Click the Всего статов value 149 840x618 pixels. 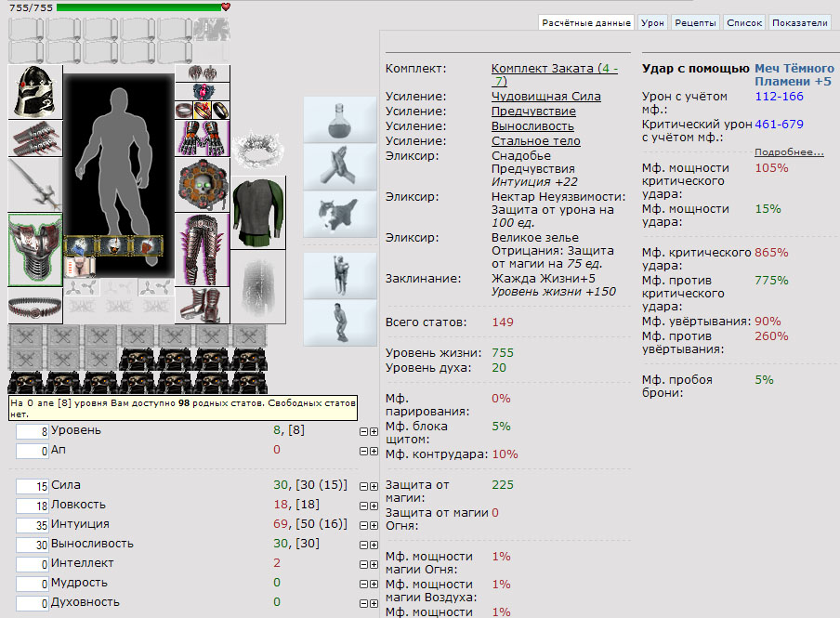[x=503, y=322]
